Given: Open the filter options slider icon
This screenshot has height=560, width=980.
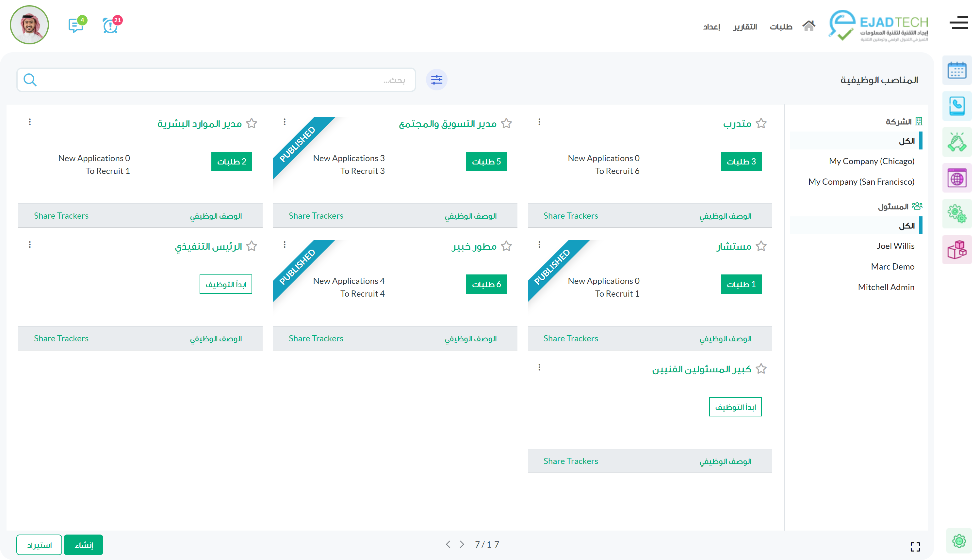Looking at the screenshot, I should [x=436, y=80].
